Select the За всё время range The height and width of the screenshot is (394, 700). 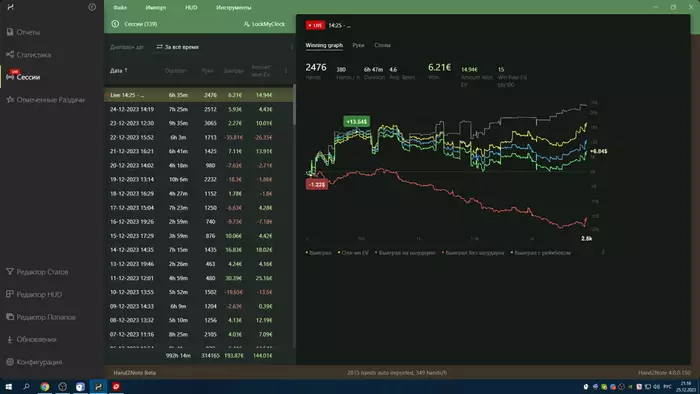point(178,47)
